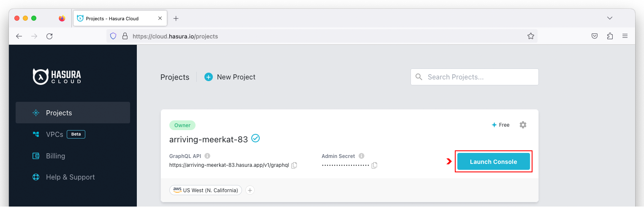This screenshot has height=215, width=644.
Task: Bookmark this page with star icon
Action: [531, 36]
